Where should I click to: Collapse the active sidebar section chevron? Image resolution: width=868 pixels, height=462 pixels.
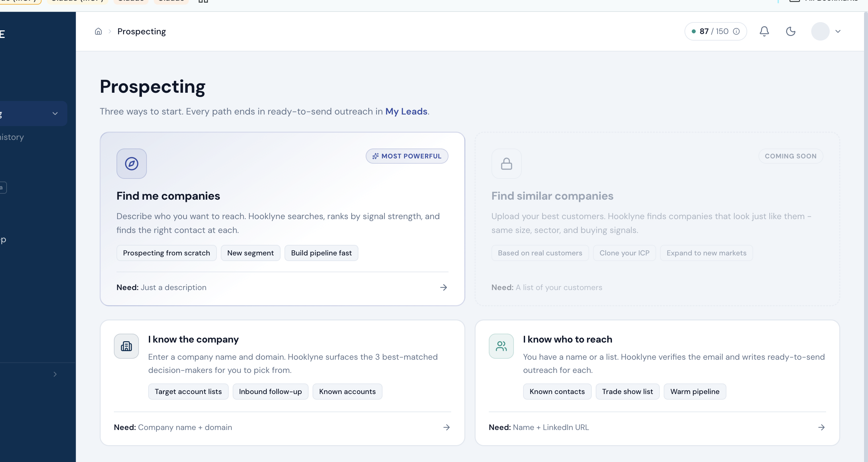(55, 114)
